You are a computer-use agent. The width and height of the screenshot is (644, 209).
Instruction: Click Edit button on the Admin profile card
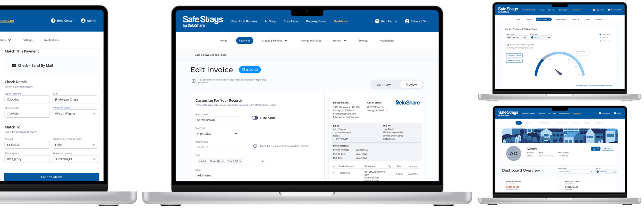point(596,149)
